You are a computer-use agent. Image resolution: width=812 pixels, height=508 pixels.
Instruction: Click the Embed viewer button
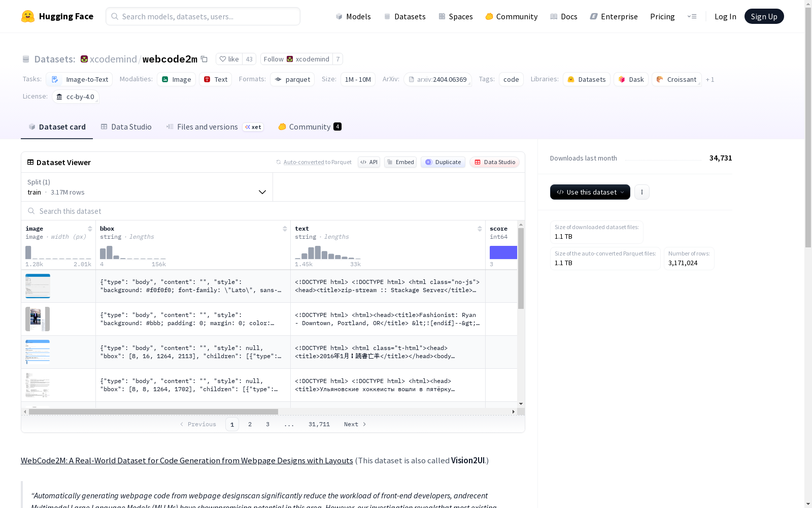click(400, 162)
